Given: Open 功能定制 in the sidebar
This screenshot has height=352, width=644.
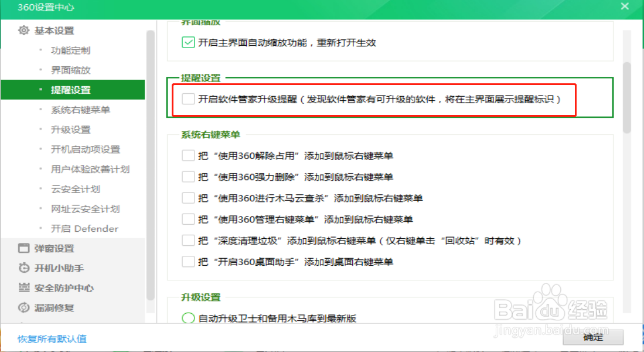Looking at the screenshot, I should tap(70, 50).
